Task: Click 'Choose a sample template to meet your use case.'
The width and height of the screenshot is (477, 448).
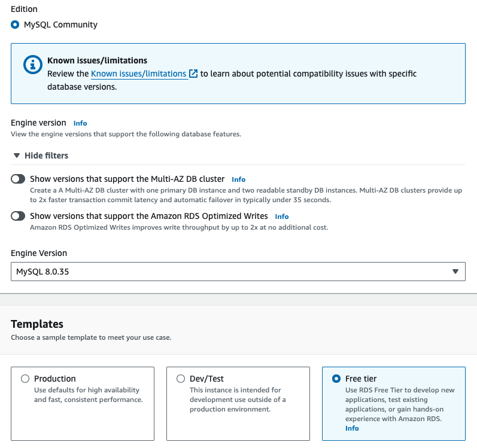Action: point(91,337)
